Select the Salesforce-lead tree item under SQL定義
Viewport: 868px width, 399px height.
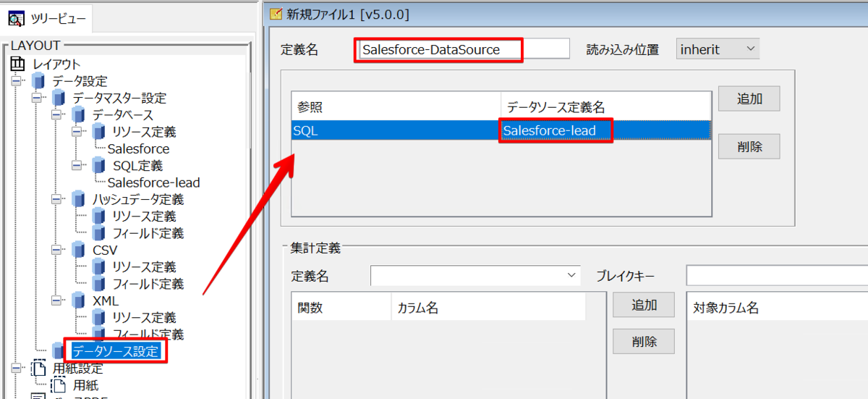[x=153, y=182]
